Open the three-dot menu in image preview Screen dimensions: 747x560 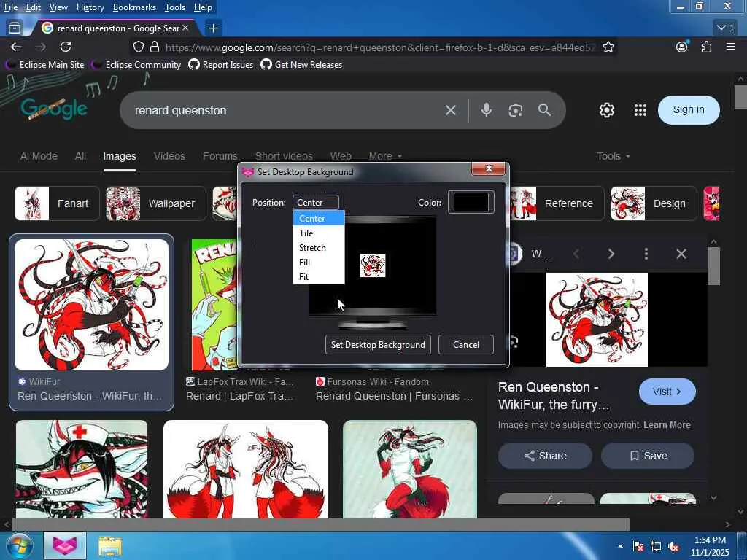[x=646, y=254]
